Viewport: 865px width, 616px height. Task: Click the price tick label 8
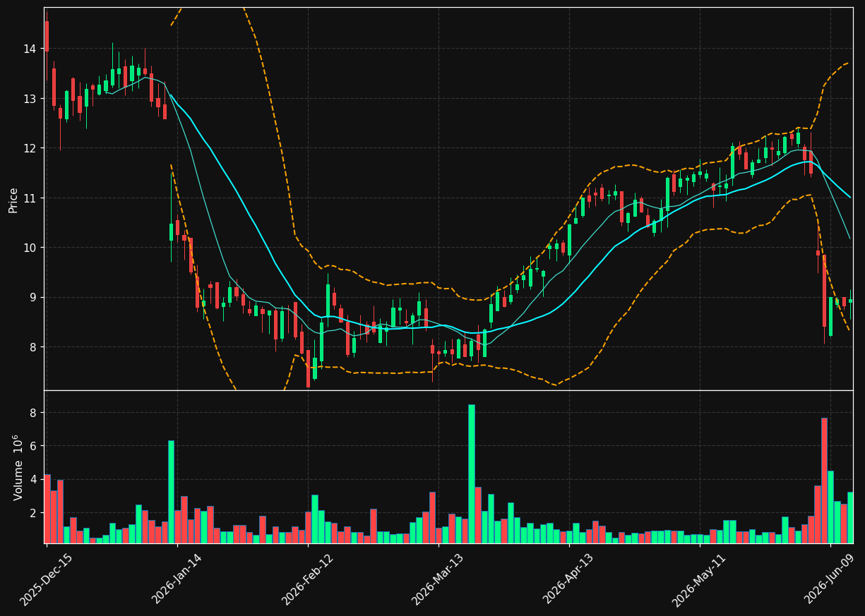pyautogui.click(x=33, y=347)
